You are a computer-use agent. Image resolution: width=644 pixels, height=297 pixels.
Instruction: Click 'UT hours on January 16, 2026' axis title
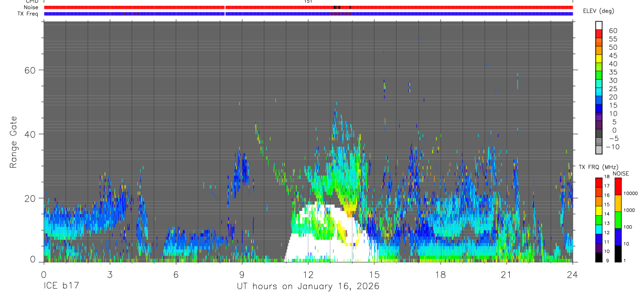(x=307, y=287)
